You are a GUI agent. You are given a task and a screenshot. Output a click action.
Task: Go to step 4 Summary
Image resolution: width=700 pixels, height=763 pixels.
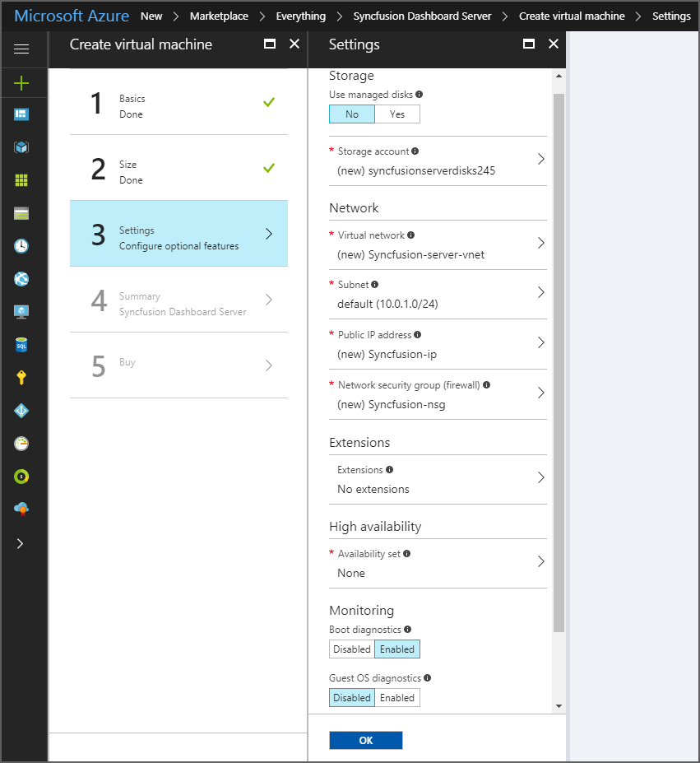click(x=179, y=300)
